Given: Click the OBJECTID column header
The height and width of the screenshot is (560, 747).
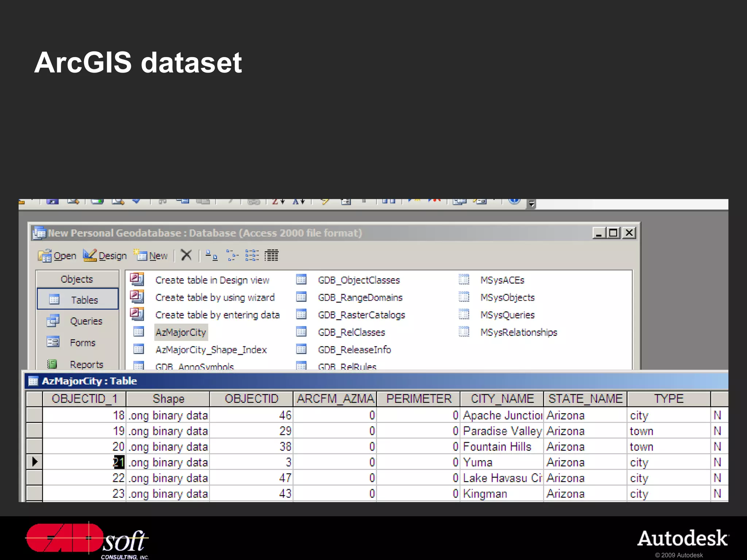Looking at the screenshot, I should (252, 399).
